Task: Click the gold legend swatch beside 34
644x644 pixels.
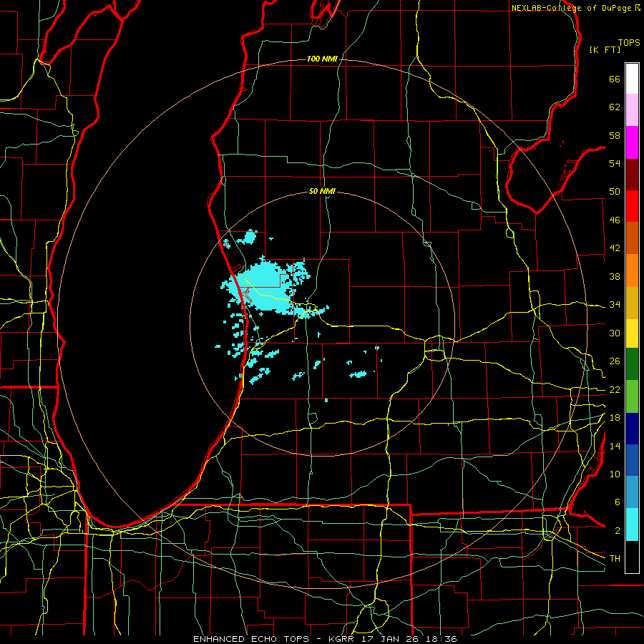Action: tap(632, 303)
